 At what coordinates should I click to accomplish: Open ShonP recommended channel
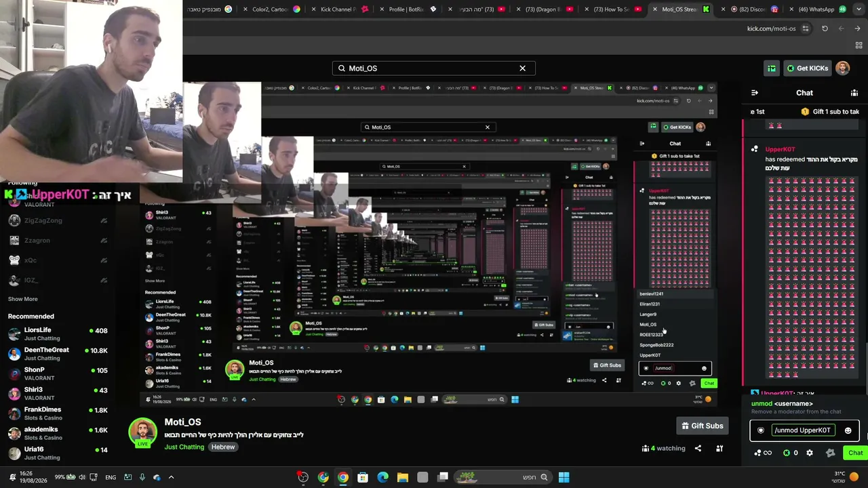(57, 373)
